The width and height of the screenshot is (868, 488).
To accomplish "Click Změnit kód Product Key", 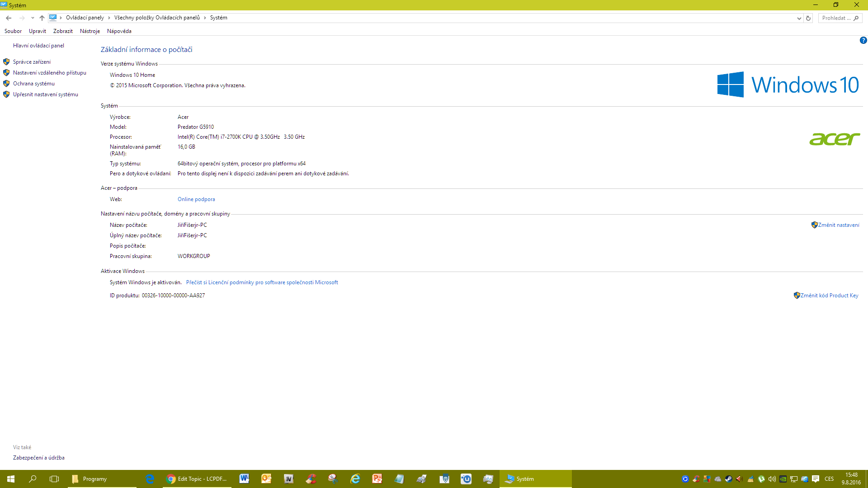I will point(829,296).
